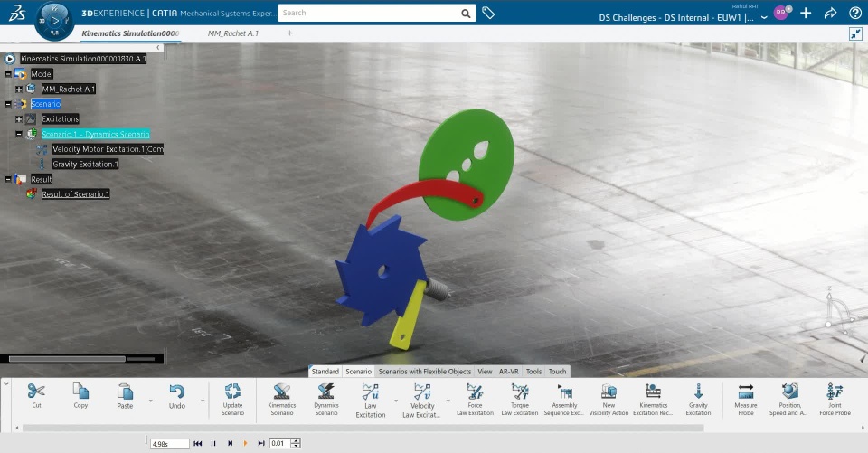Open Scenarios with Flexible Objects tab
This screenshot has height=453, width=868.
(425, 372)
